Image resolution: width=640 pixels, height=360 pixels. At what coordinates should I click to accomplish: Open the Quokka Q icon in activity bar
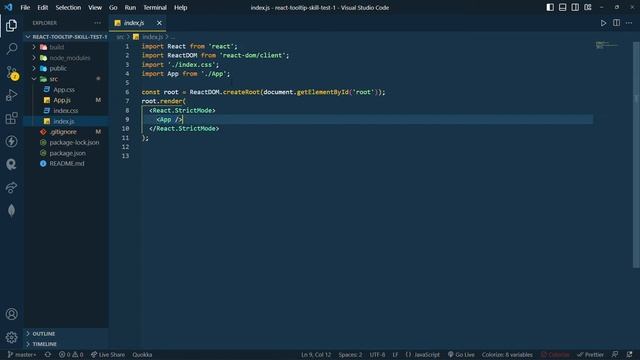point(11,164)
